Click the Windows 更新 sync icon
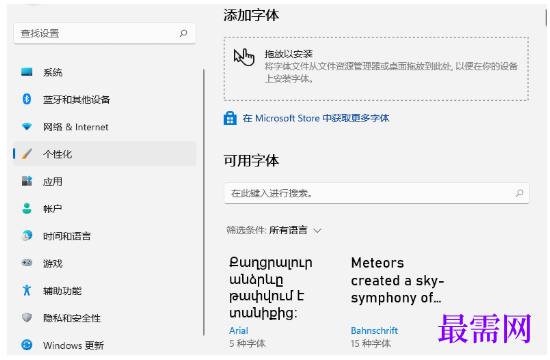The height and width of the screenshot is (360, 550). tap(27, 345)
